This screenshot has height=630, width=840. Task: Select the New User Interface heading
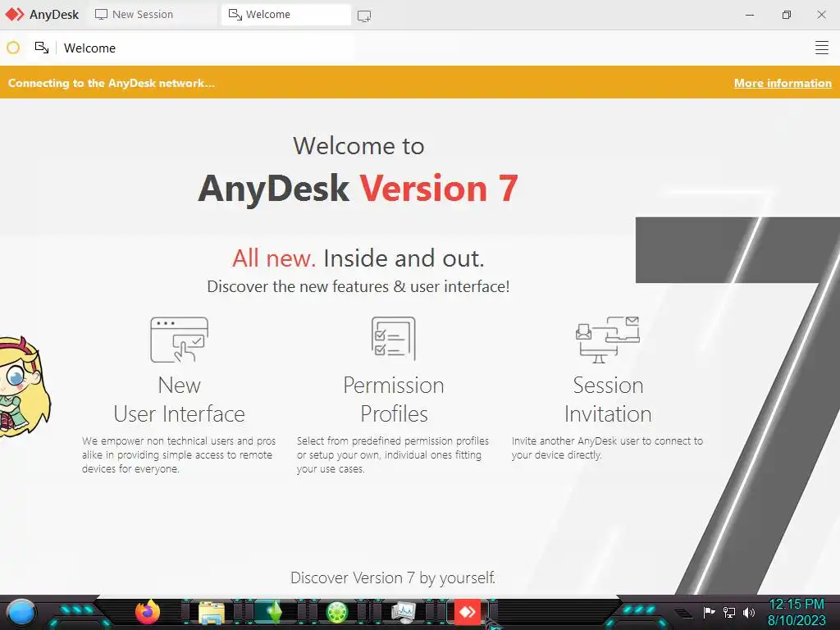click(x=179, y=399)
